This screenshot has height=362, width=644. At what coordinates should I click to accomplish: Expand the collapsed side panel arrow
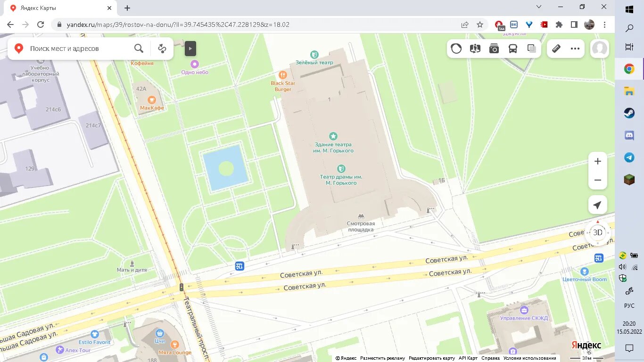tap(190, 48)
